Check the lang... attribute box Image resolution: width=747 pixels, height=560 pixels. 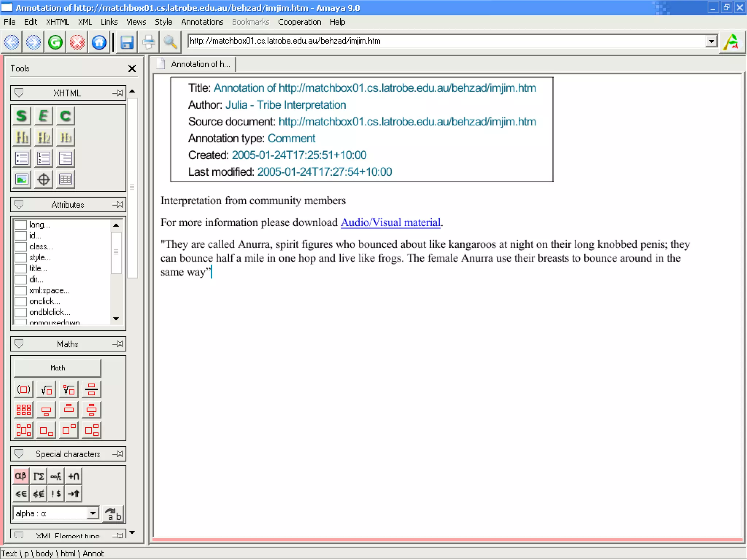coord(21,225)
